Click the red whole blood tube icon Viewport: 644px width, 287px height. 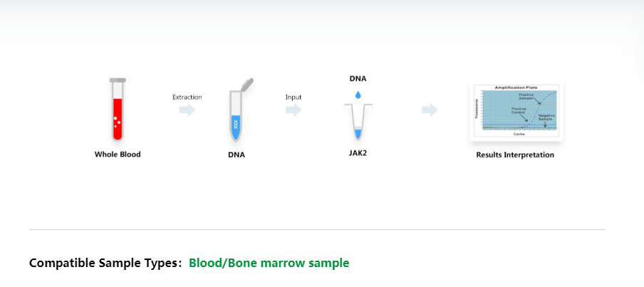pos(118,109)
